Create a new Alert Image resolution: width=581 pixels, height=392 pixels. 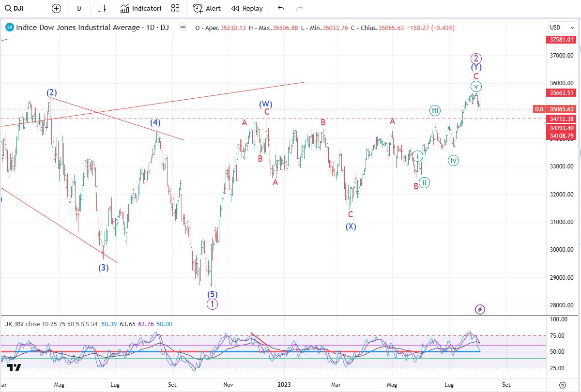click(207, 8)
